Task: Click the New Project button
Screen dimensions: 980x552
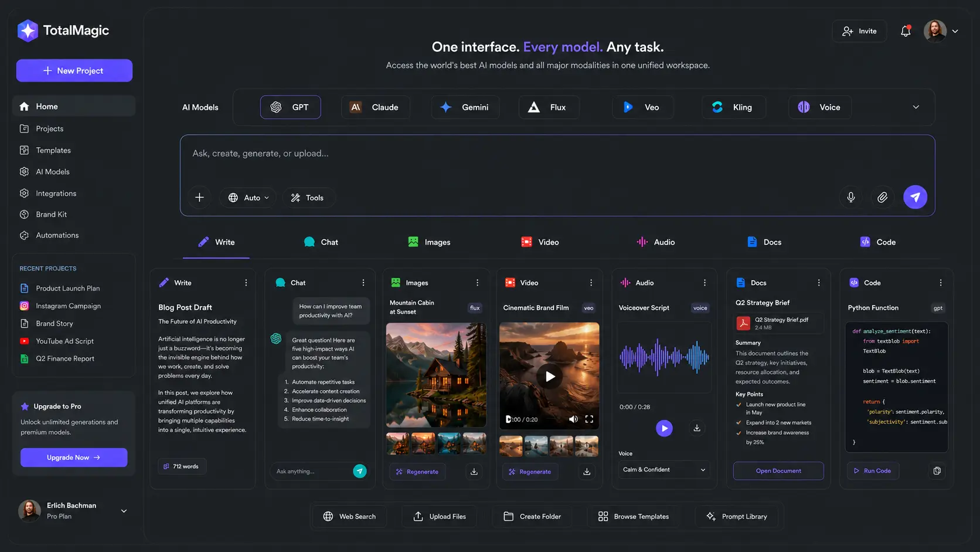Action: pos(74,70)
